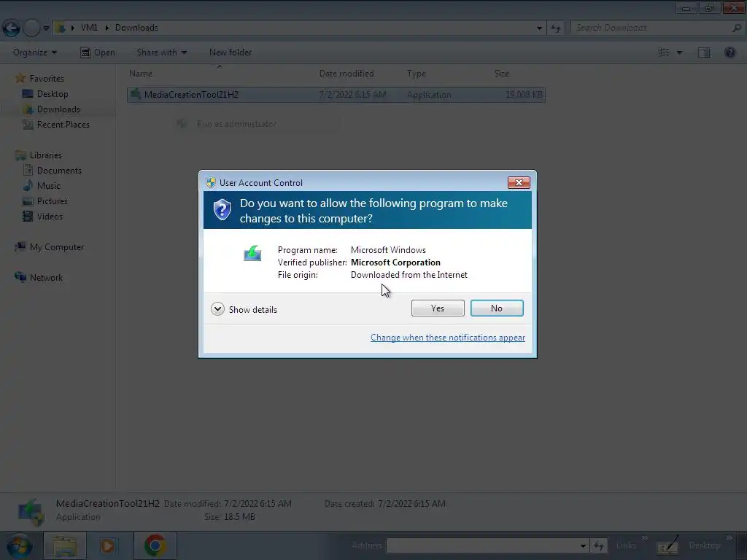Click Yes in User Account Control dialog

(x=438, y=308)
